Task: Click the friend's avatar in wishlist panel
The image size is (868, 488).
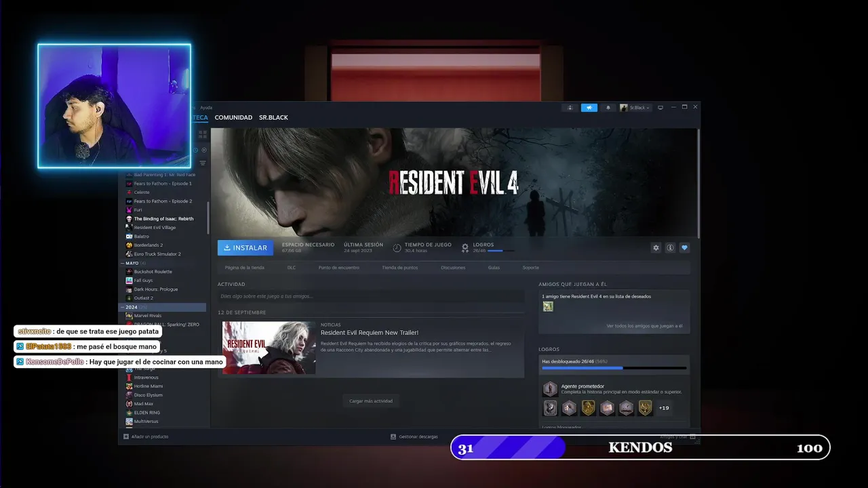Action: (x=548, y=306)
